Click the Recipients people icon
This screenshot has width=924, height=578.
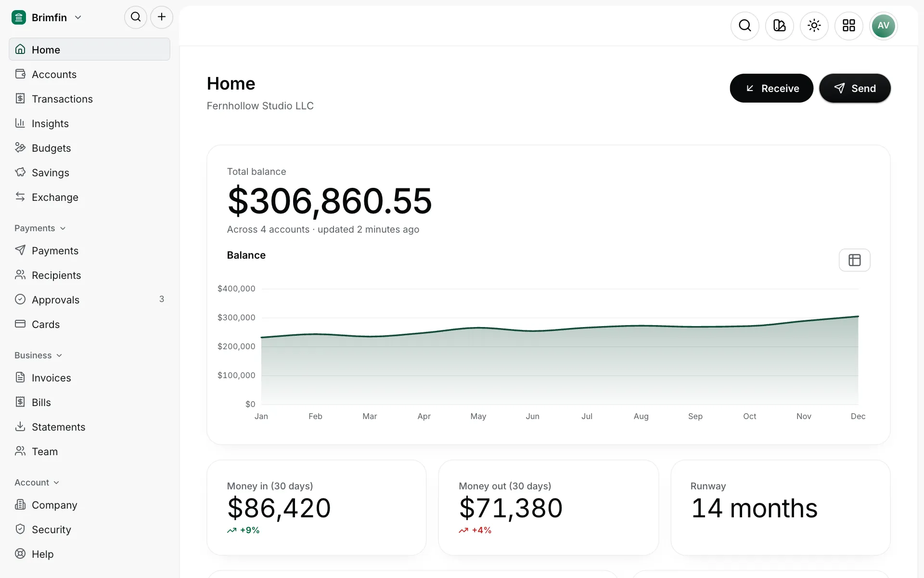click(20, 275)
